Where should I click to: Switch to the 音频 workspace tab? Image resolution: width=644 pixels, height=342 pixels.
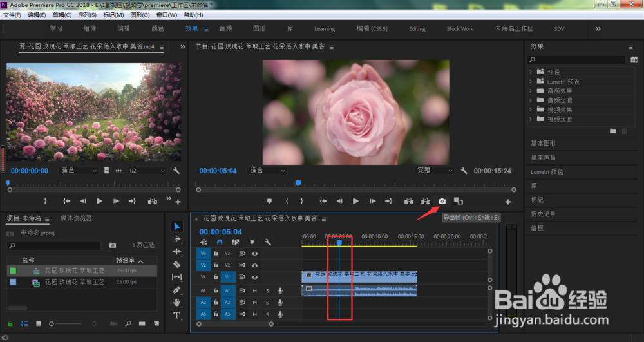pos(225,28)
